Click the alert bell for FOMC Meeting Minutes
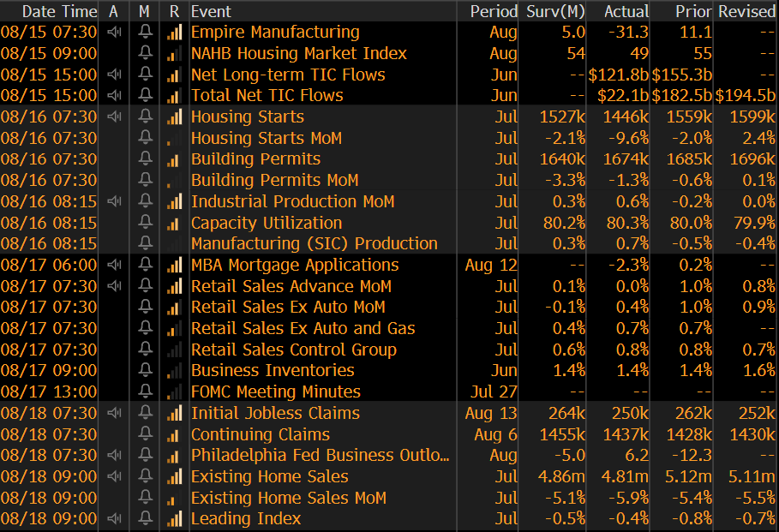 (145, 392)
